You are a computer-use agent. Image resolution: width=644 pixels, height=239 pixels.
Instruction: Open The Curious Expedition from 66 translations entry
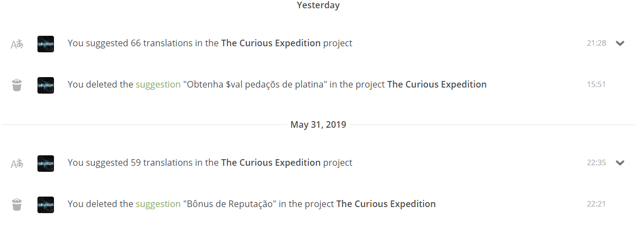click(x=270, y=43)
